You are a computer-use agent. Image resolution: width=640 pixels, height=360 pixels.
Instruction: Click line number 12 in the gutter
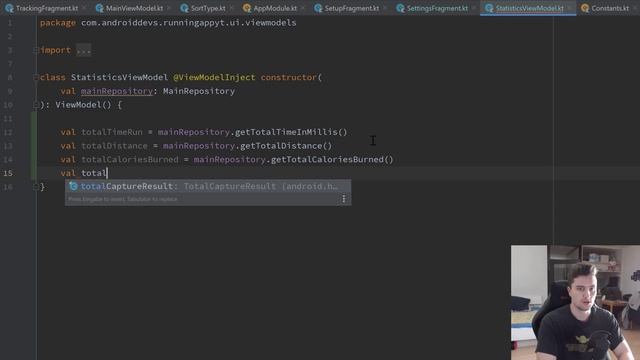[x=8, y=132]
